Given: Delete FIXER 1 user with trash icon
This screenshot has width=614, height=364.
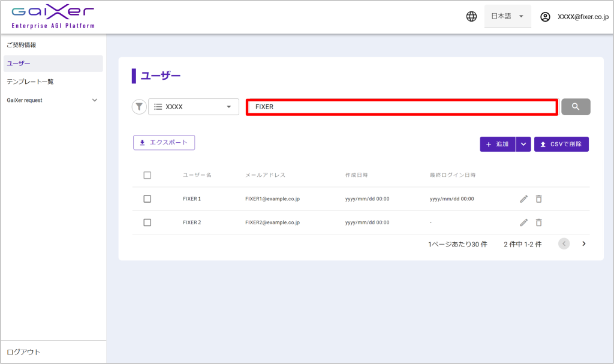Looking at the screenshot, I should point(538,199).
